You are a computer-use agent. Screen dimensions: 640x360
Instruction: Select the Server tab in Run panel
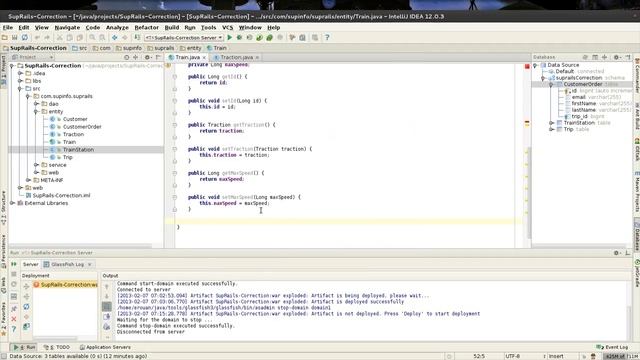click(31, 264)
